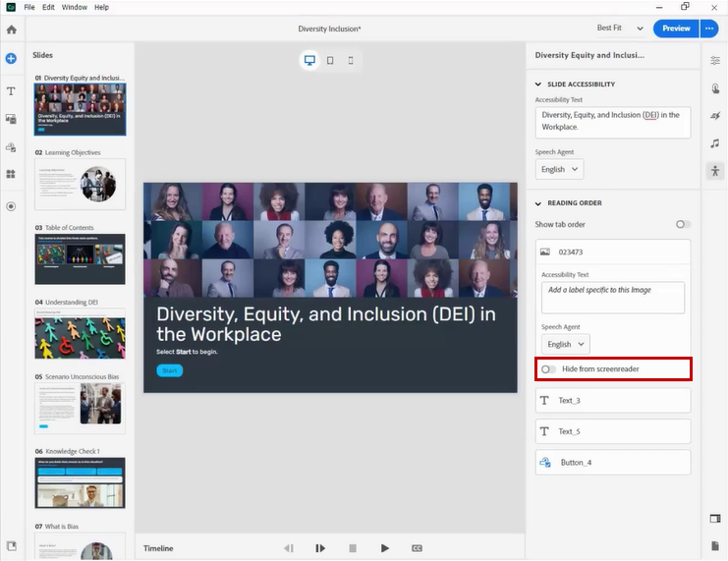728x561 pixels.
Task: Click the blue Add slide plus icon
Action: click(x=11, y=59)
